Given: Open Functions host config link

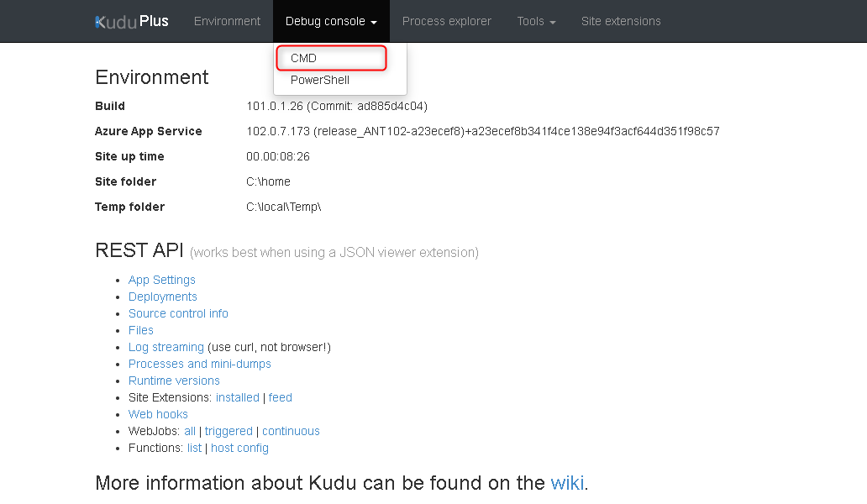Looking at the screenshot, I should tap(239, 448).
